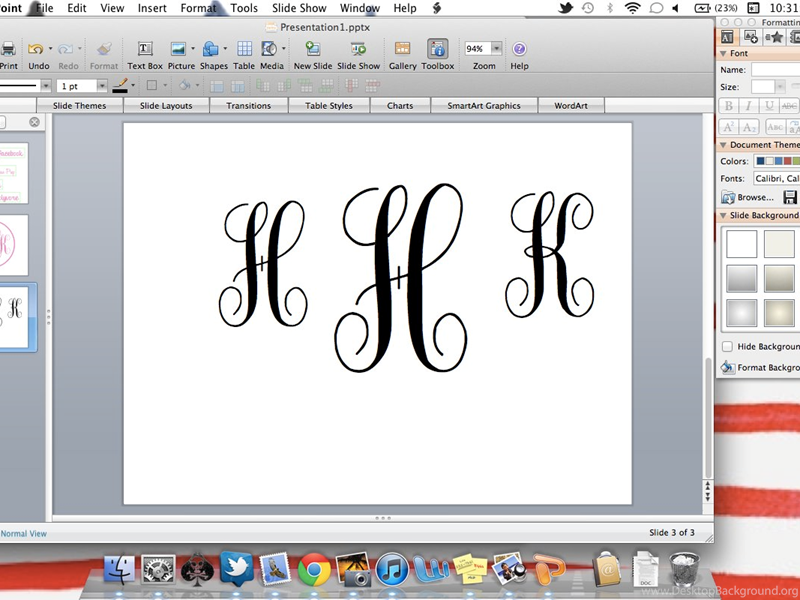Select the white slide background swatch

tap(741, 244)
